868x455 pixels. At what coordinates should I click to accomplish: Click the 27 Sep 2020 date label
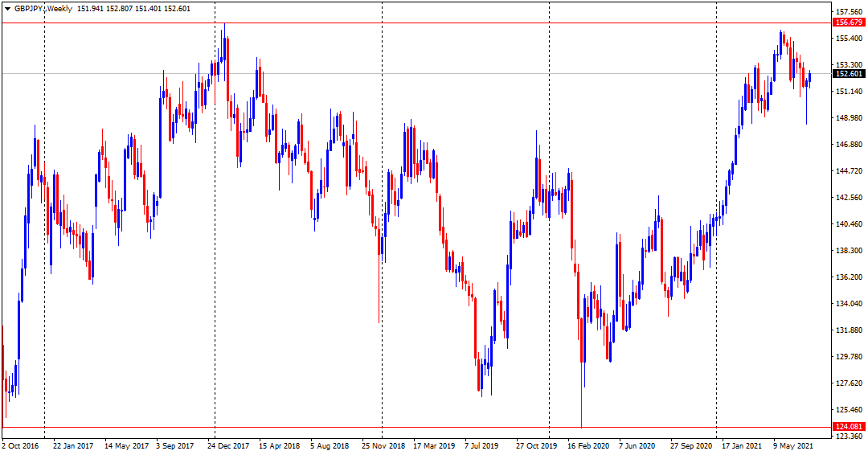click(x=691, y=445)
